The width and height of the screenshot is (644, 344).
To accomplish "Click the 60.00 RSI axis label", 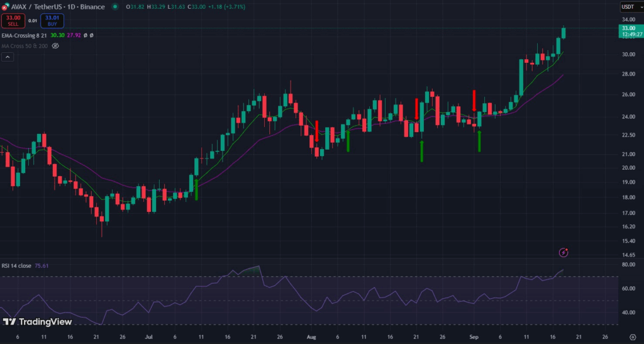I will [628, 289].
